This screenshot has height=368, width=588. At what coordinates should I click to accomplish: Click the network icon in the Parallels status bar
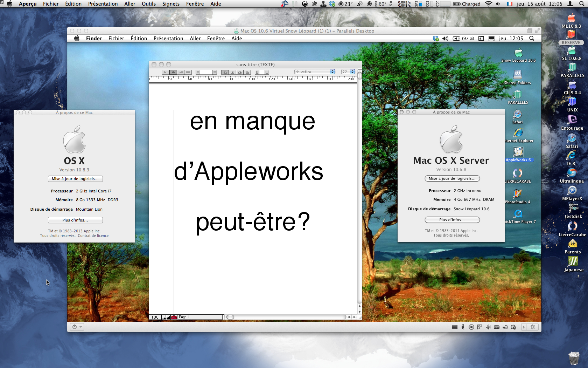pos(479,327)
